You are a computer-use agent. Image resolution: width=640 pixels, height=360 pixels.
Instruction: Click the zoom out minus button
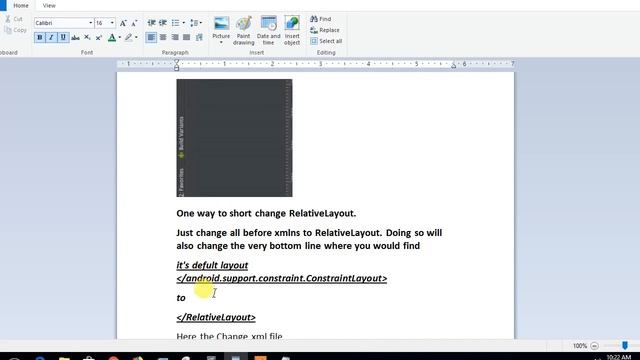point(594,346)
